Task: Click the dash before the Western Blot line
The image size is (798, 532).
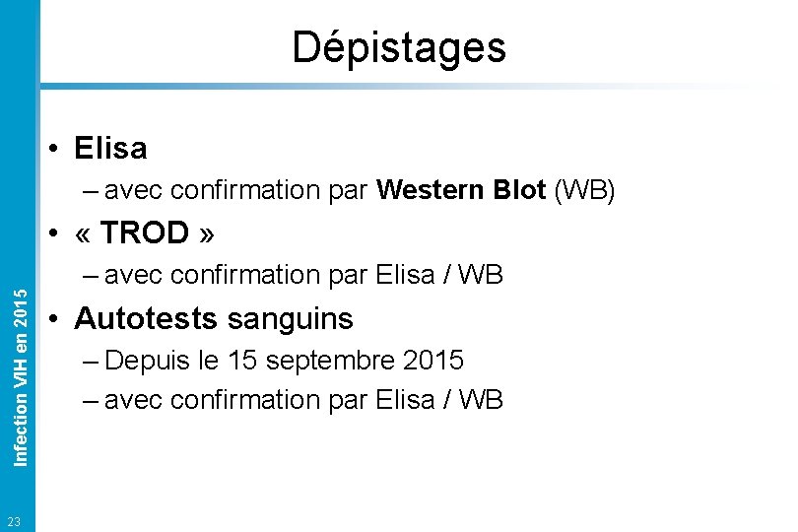Action: tap(91, 189)
